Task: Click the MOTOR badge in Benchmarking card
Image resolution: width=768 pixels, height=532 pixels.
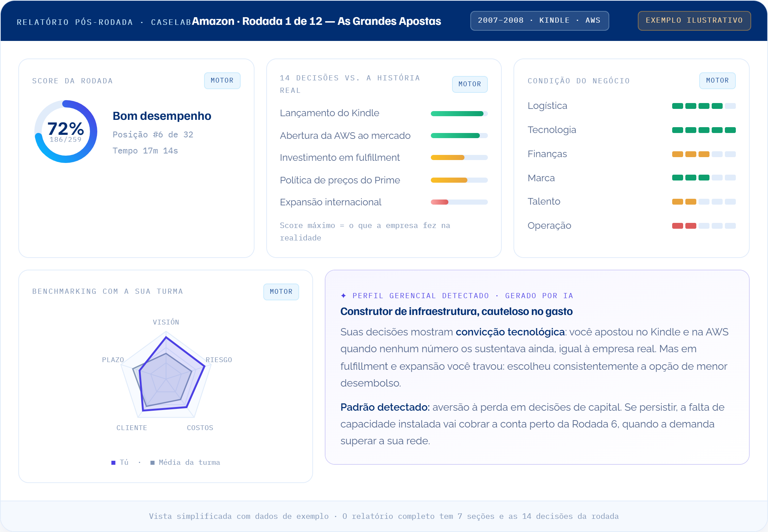Action: click(x=281, y=292)
